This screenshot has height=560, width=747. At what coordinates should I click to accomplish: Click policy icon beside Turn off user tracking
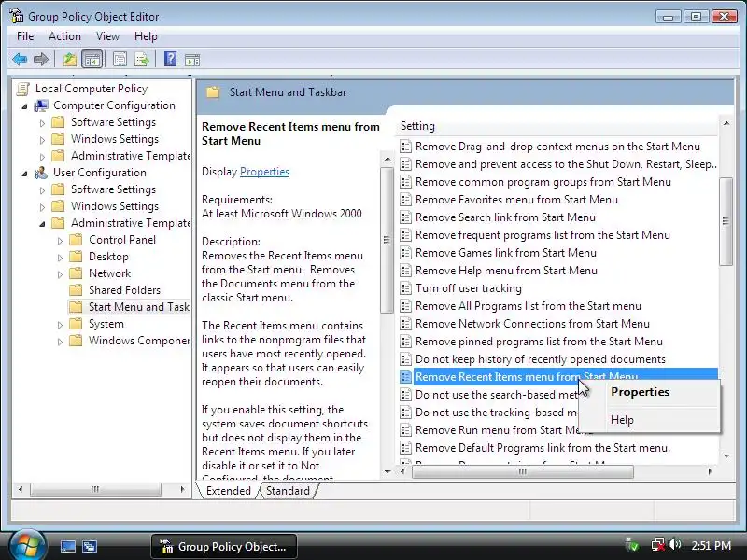[405, 288]
